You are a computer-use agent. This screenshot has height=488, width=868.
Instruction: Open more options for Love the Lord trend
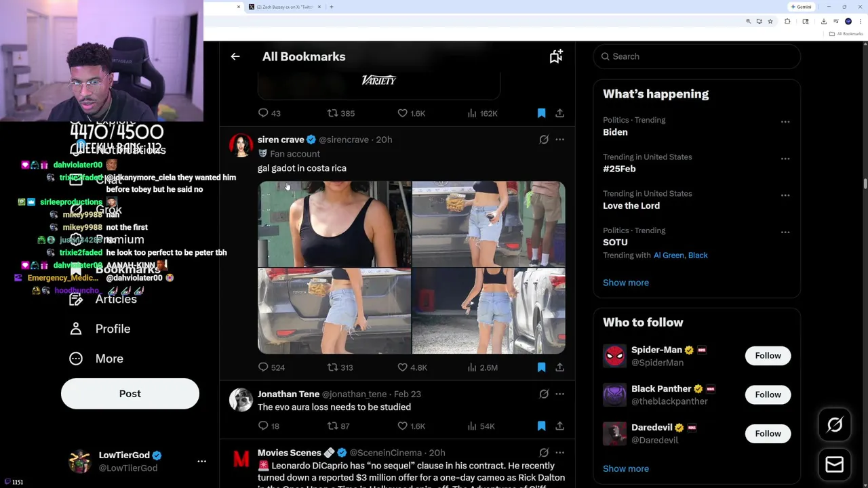(x=785, y=195)
